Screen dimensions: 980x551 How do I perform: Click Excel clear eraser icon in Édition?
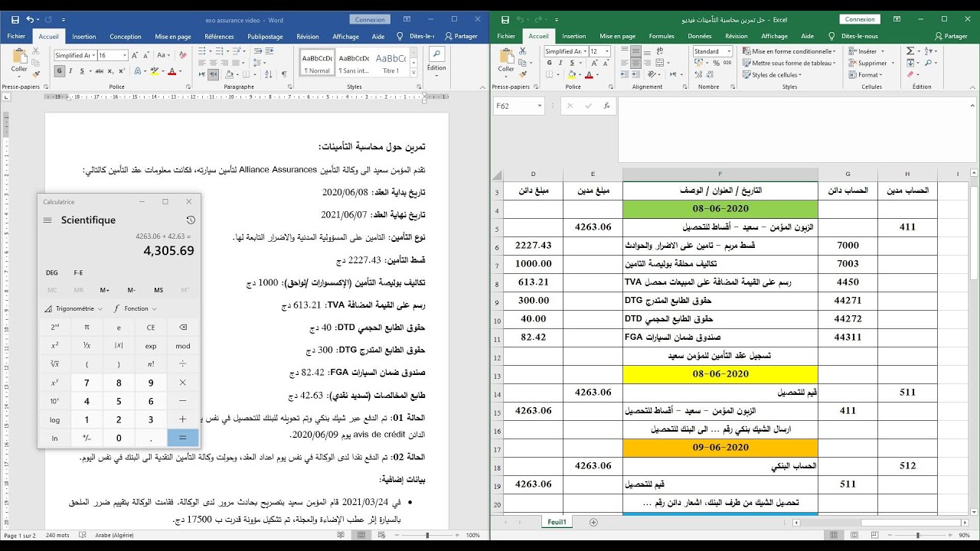click(x=910, y=74)
